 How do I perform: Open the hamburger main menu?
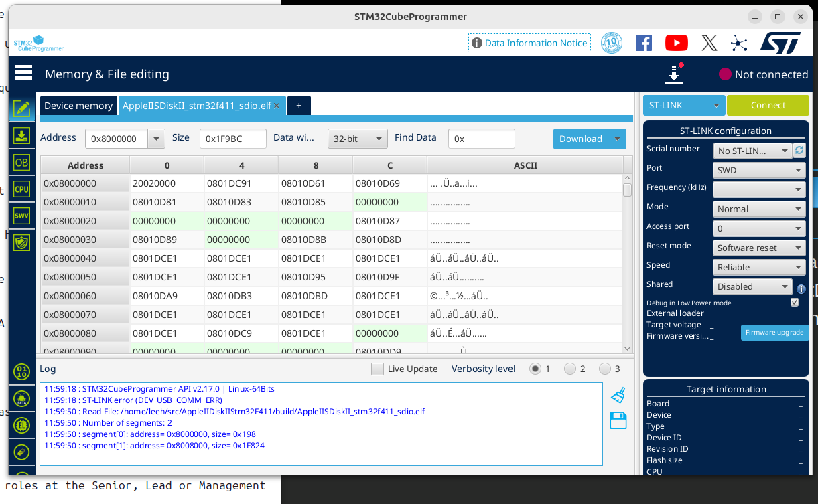tap(23, 72)
